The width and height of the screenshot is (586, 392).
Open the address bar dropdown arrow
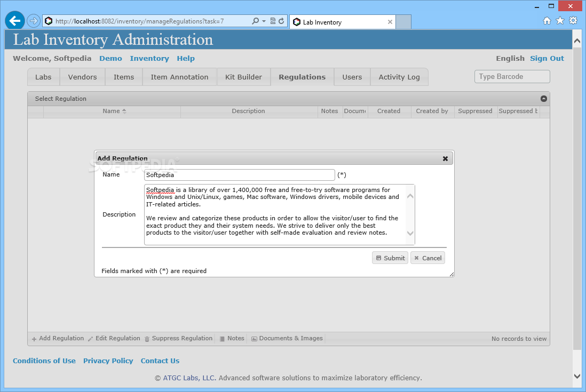pyautogui.click(x=264, y=21)
